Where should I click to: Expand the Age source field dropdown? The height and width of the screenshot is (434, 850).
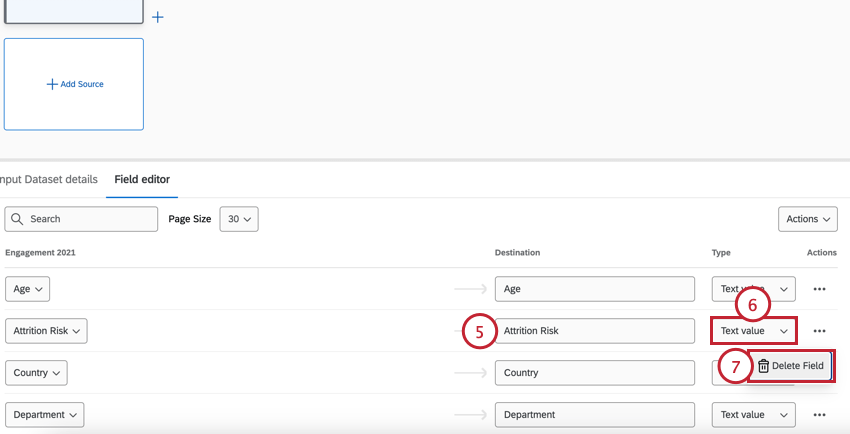pos(27,289)
